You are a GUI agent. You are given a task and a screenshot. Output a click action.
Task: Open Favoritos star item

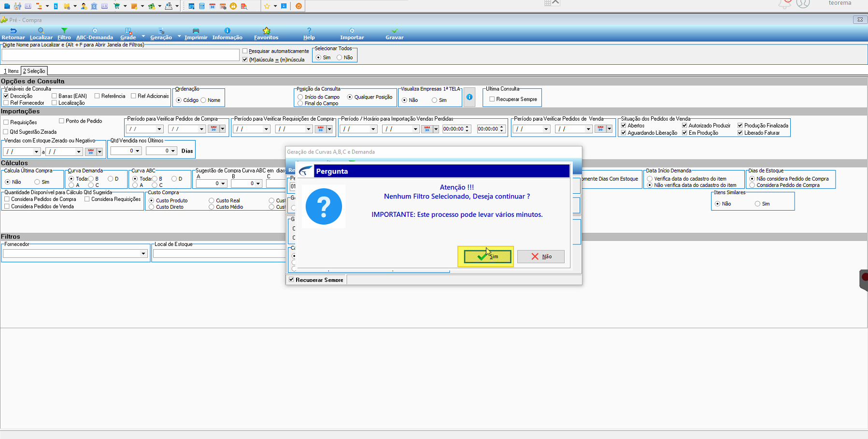click(266, 34)
